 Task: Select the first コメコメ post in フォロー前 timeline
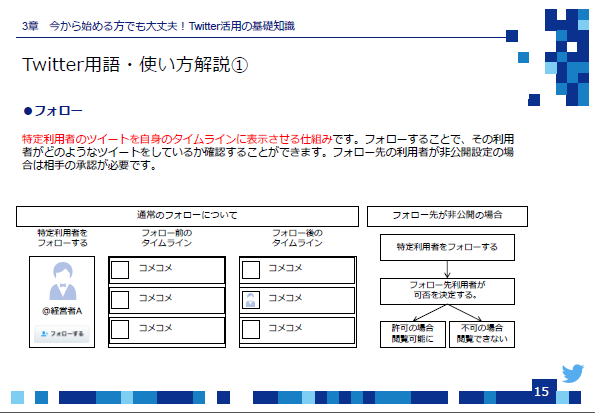[167, 270]
